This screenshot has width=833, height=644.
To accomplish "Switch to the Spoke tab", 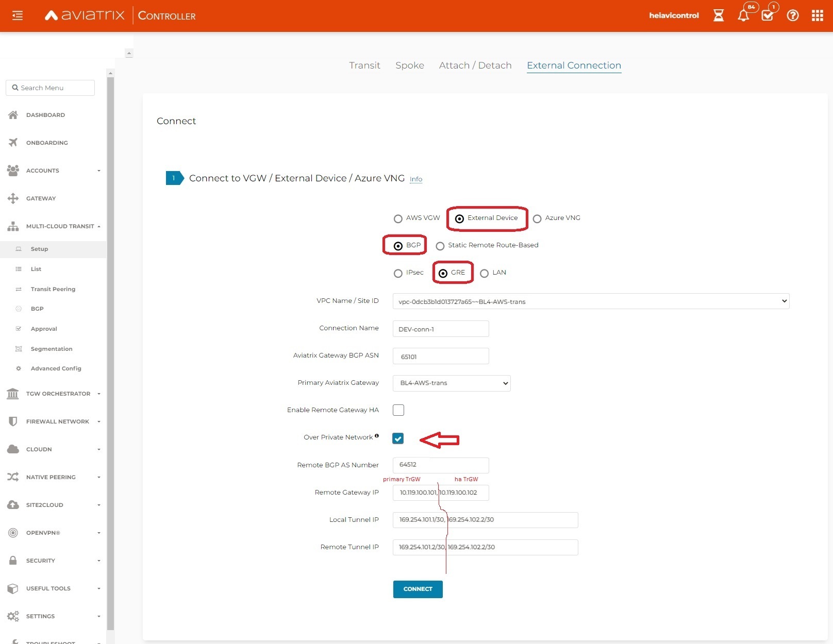I will point(410,65).
